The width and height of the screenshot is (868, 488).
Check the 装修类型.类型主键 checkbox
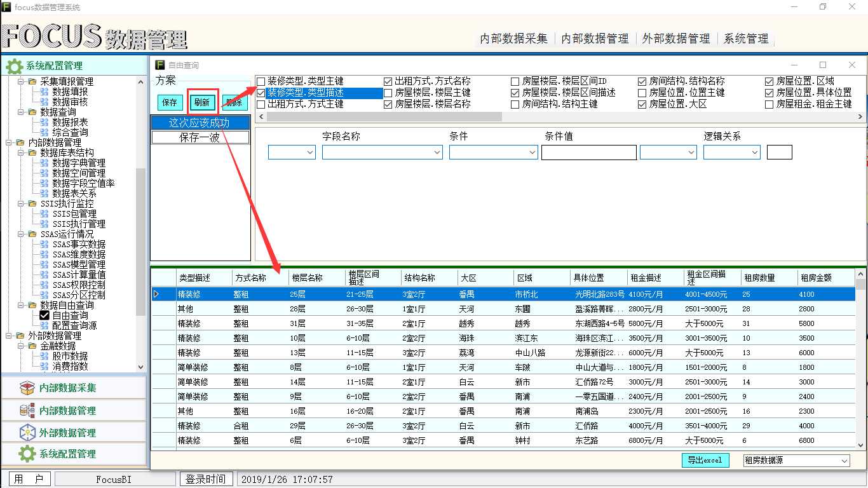pyautogui.click(x=261, y=81)
